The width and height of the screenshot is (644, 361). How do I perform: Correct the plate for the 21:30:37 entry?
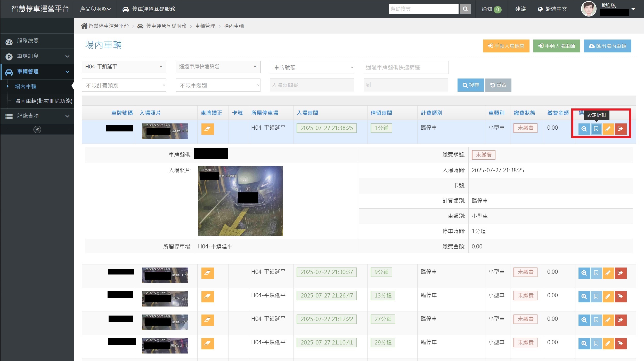point(208,273)
